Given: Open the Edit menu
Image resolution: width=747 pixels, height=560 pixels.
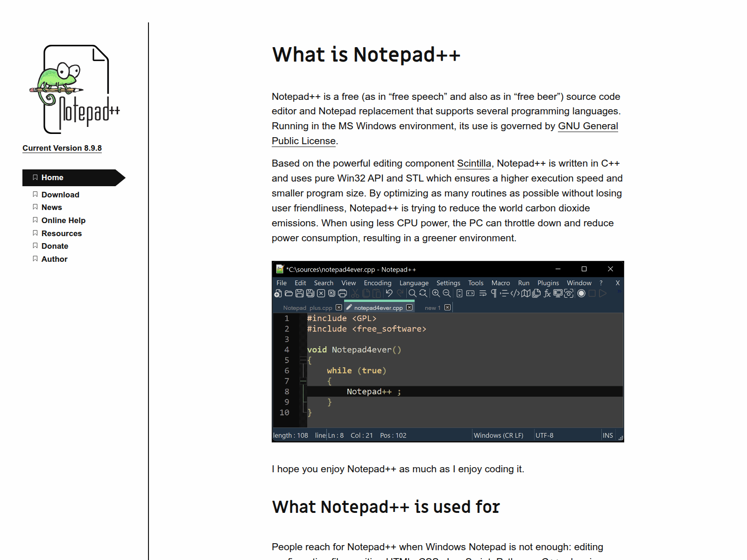Looking at the screenshot, I should click(300, 283).
